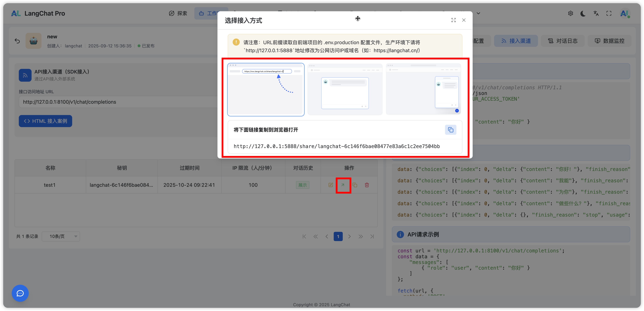The width and height of the screenshot is (644, 311).
Task: Open the 数据监控 tab
Action: (x=609, y=41)
